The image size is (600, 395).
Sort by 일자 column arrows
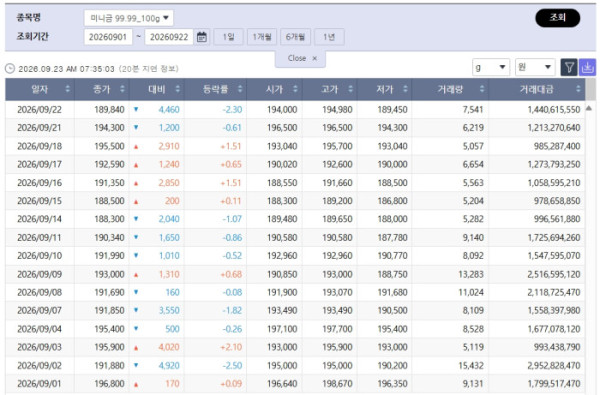[x=67, y=89]
